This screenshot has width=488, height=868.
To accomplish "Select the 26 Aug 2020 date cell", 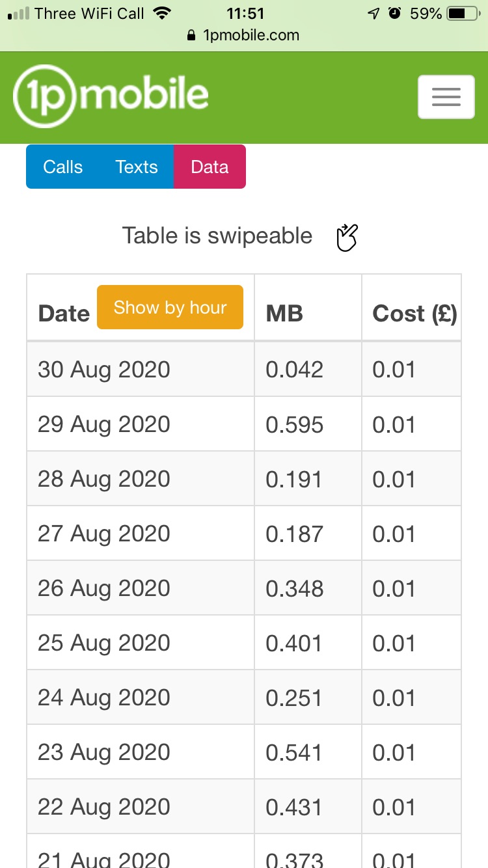I will pyautogui.click(x=104, y=588).
